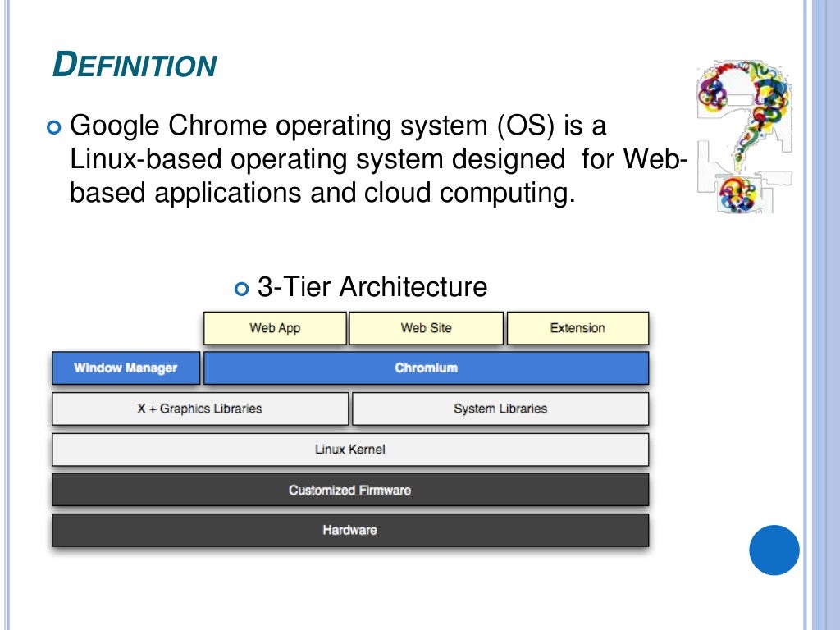
Task: Click the colorful question mark image
Action: click(x=744, y=137)
